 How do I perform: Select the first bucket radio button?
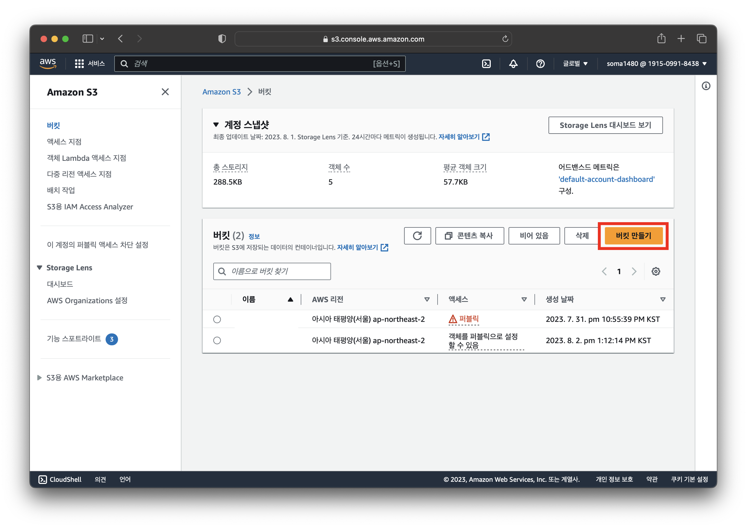(x=217, y=319)
